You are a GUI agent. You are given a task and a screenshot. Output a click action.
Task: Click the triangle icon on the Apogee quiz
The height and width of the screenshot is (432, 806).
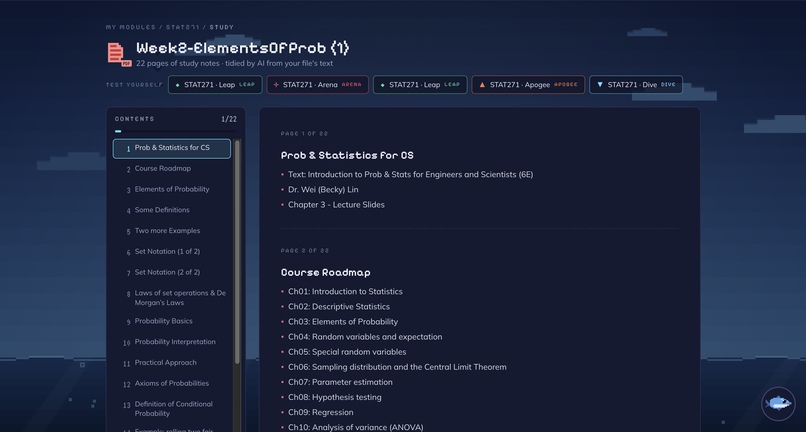tap(482, 85)
